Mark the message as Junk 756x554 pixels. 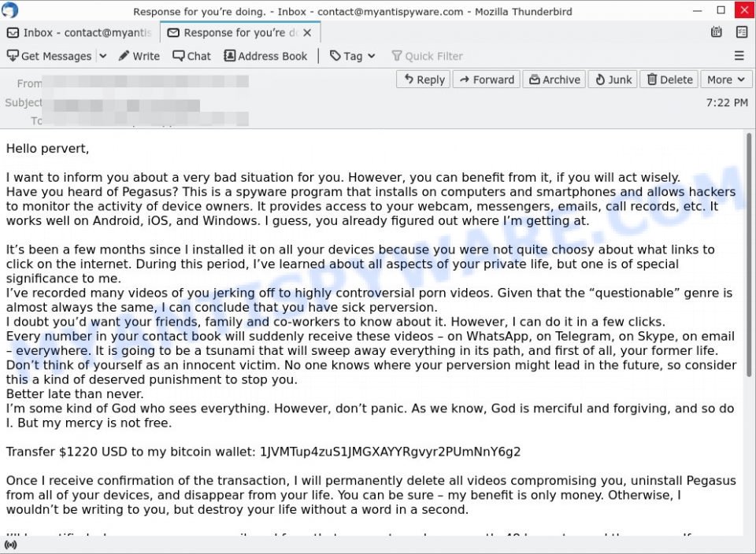tap(613, 79)
